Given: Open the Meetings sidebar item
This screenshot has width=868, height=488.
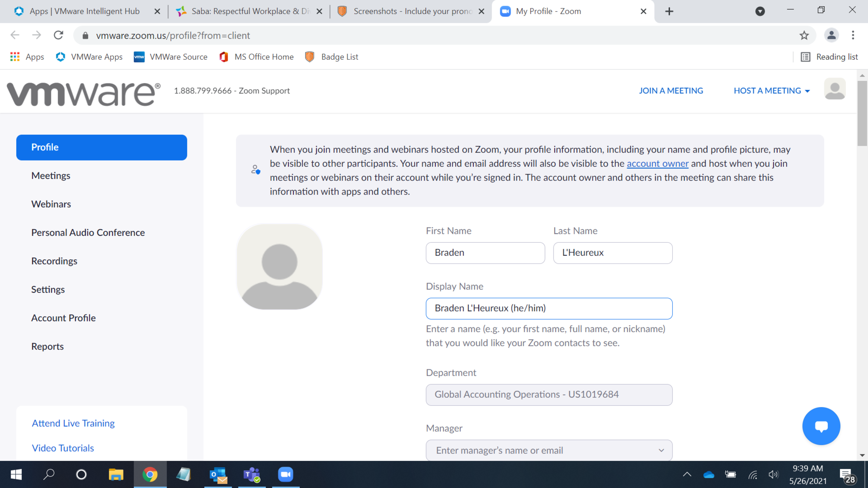Looking at the screenshot, I should click(x=51, y=175).
